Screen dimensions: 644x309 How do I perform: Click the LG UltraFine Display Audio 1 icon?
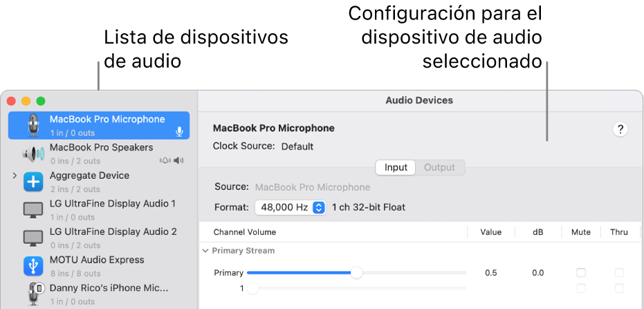tap(33, 210)
